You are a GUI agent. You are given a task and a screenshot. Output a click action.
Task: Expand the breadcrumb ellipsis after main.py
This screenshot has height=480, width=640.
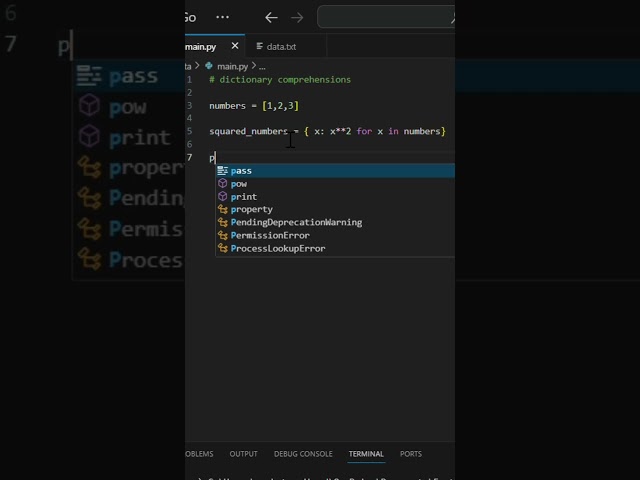click(262, 67)
